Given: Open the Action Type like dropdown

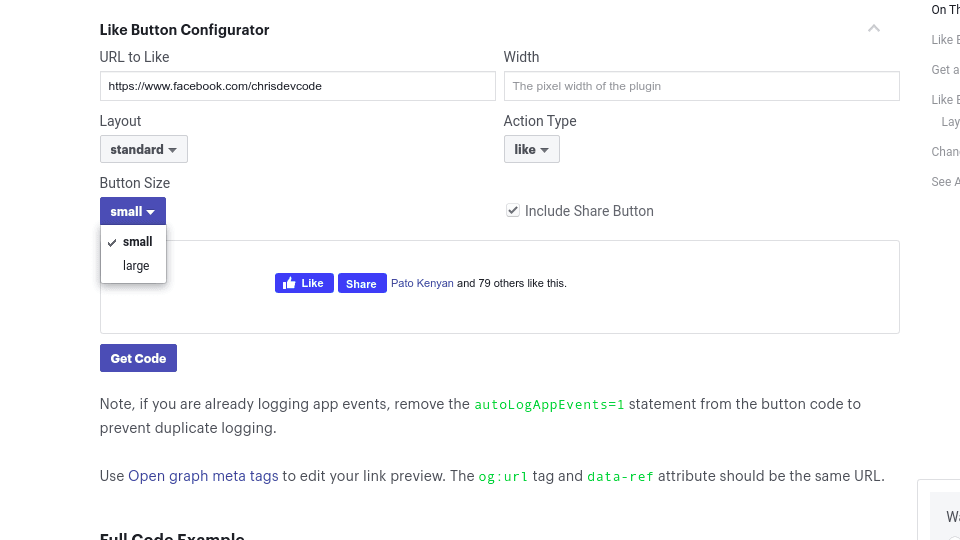Looking at the screenshot, I should tap(531, 149).
